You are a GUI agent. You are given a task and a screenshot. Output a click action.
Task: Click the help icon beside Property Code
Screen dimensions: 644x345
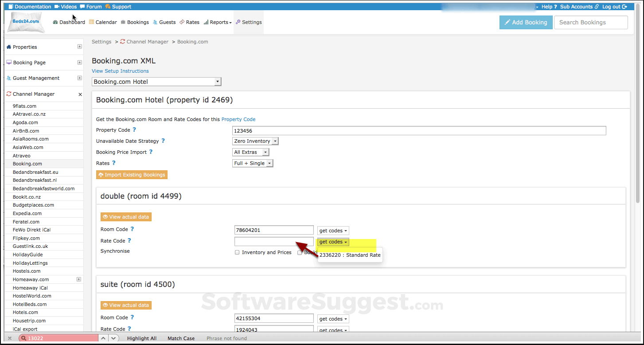pos(134,130)
